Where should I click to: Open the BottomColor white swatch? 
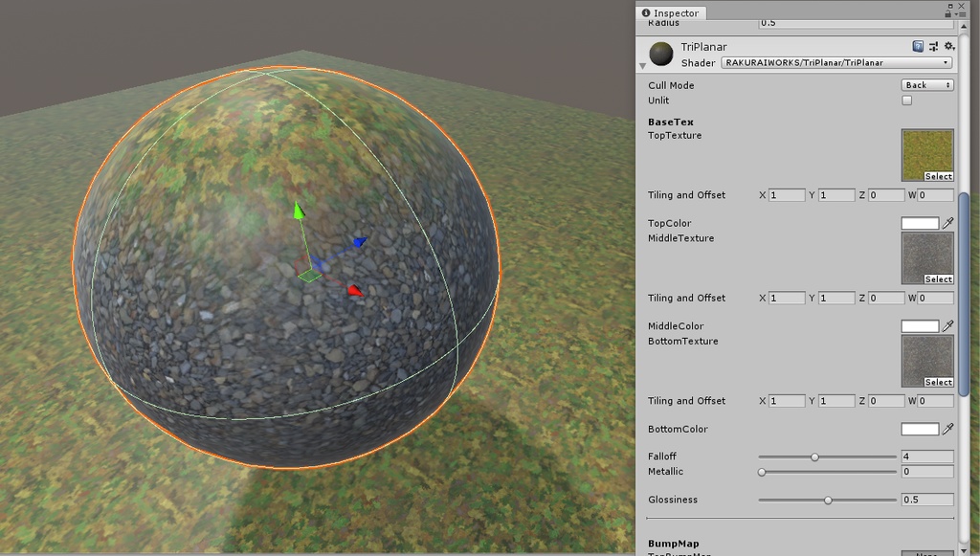(920, 429)
